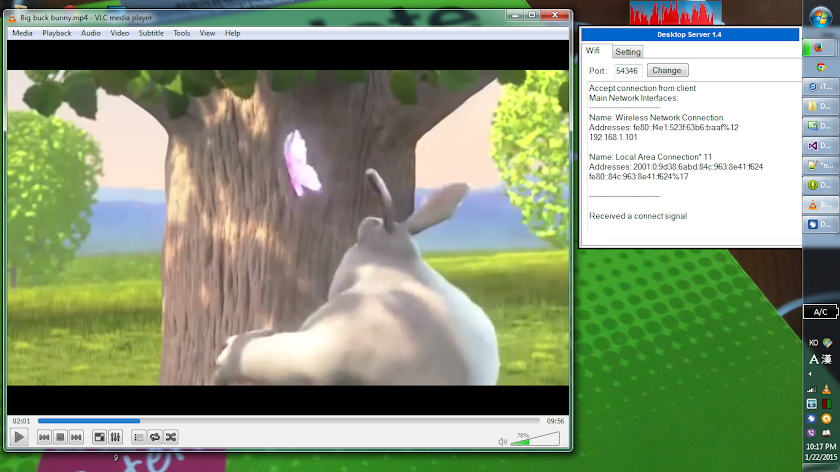This screenshot has width=840, height=472.
Task: Click 'Name: Wireless Network Connection' line
Action: tap(656, 117)
